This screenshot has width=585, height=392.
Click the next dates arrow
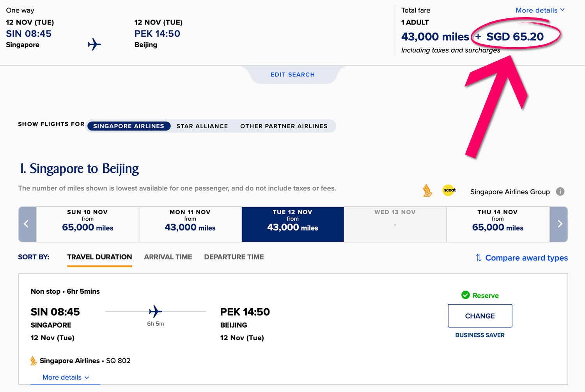pyautogui.click(x=559, y=224)
